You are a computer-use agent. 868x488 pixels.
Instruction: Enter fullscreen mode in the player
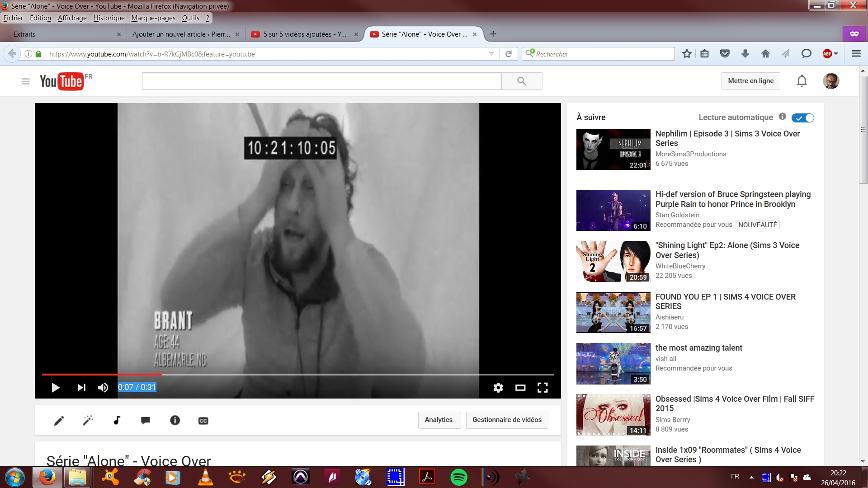click(542, 388)
